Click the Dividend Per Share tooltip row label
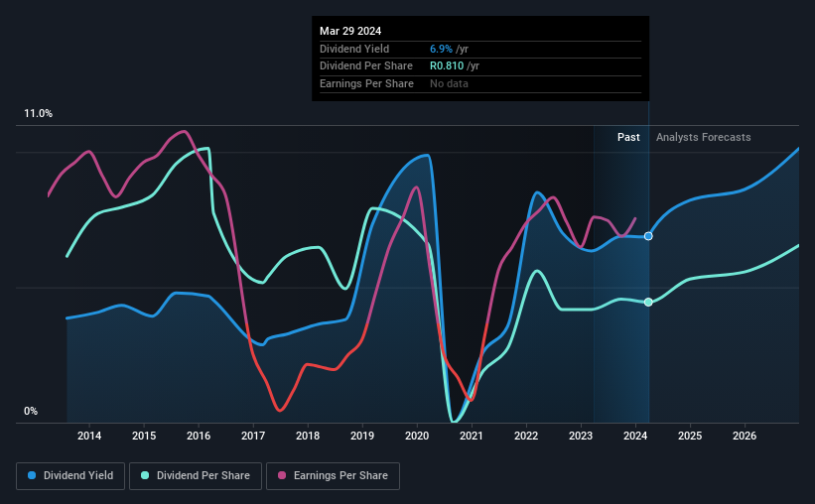815x504 pixels. pyautogui.click(x=366, y=66)
